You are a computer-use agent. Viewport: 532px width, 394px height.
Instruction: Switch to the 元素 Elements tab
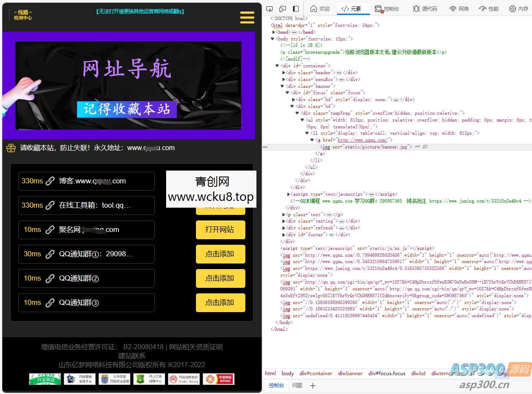(x=353, y=8)
